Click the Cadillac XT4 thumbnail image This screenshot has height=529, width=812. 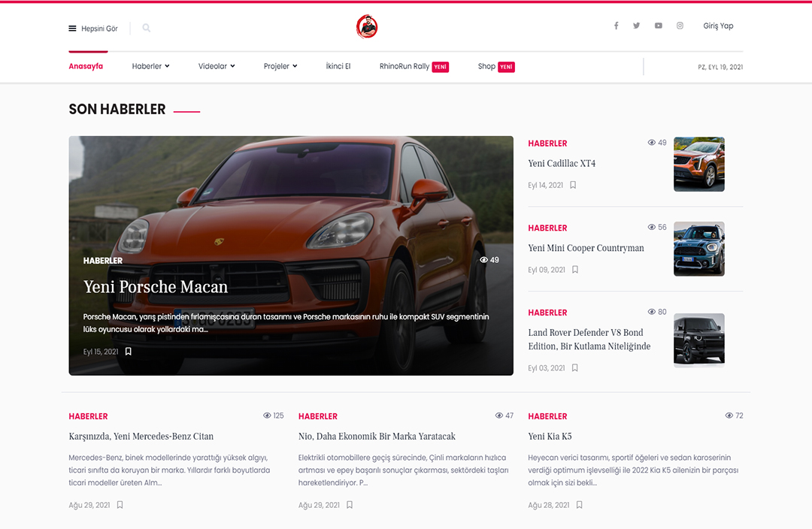point(699,164)
